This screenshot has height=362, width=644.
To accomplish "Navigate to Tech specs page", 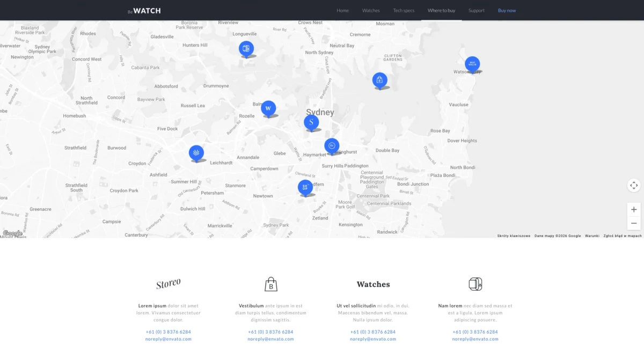I will pyautogui.click(x=404, y=11).
